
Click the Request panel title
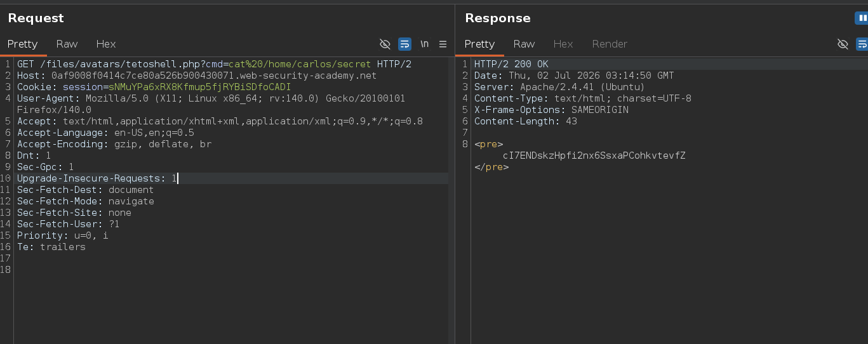36,18
